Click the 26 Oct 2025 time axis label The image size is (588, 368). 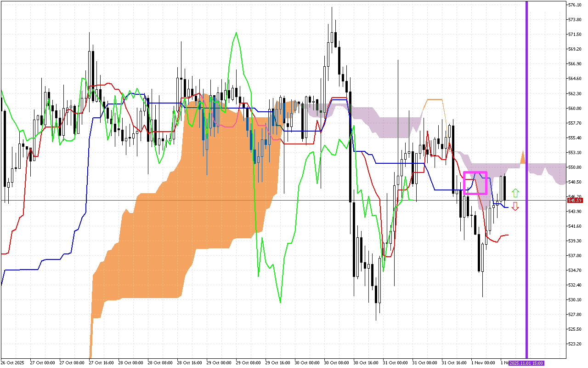(13, 363)
